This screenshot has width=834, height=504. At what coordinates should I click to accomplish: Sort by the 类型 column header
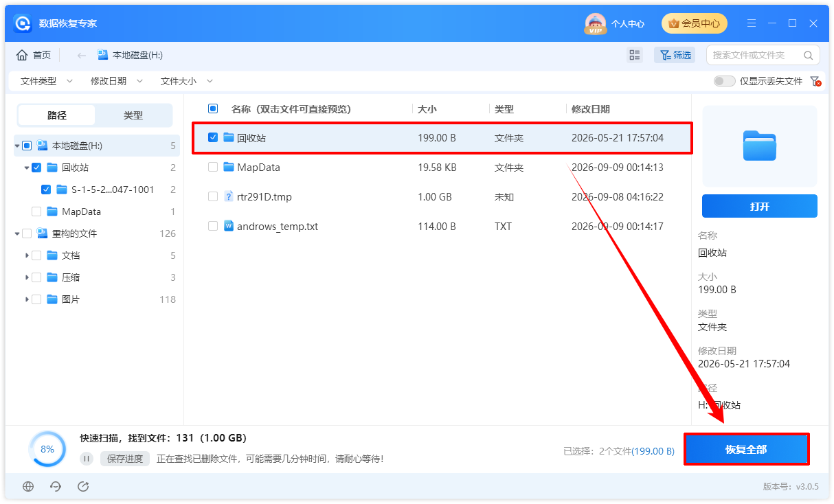pos(504,108)
